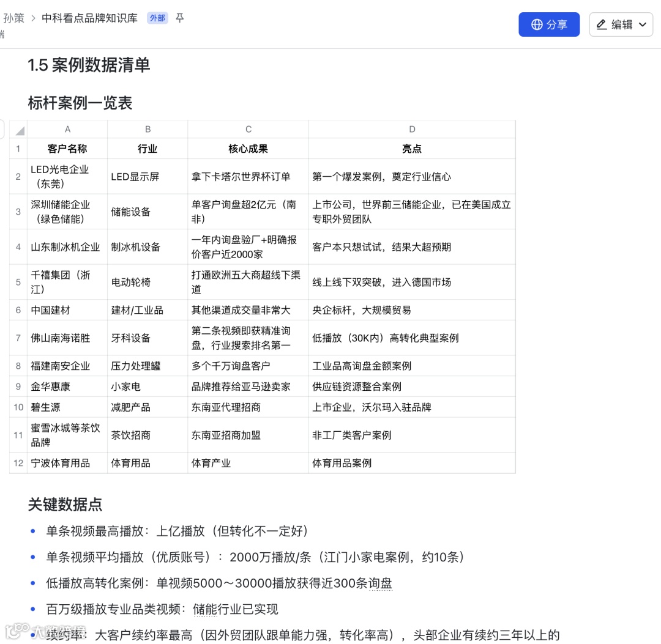Click the heading 标杆案例一览表
The height and width of the screenshot is (644, 661).
[80, 103]
